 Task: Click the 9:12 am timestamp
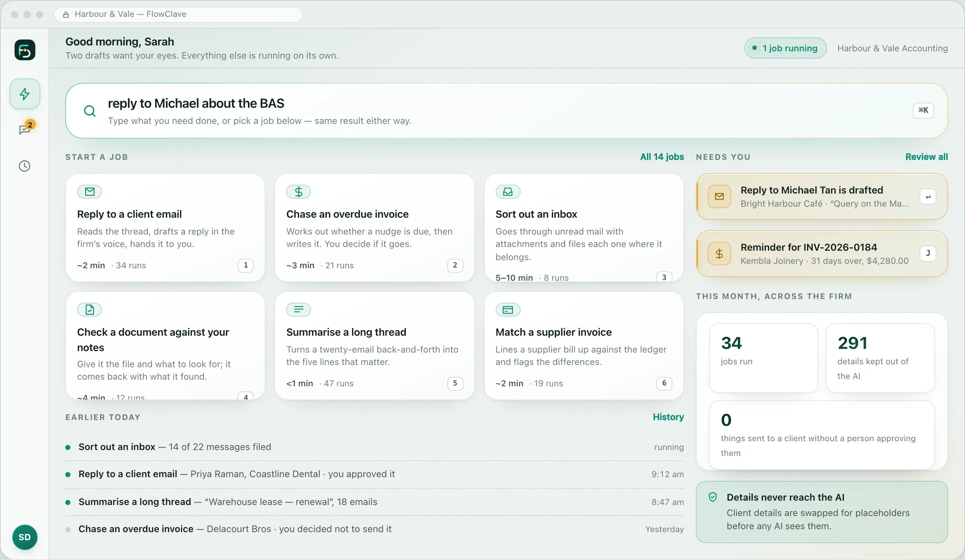point(667,474)
